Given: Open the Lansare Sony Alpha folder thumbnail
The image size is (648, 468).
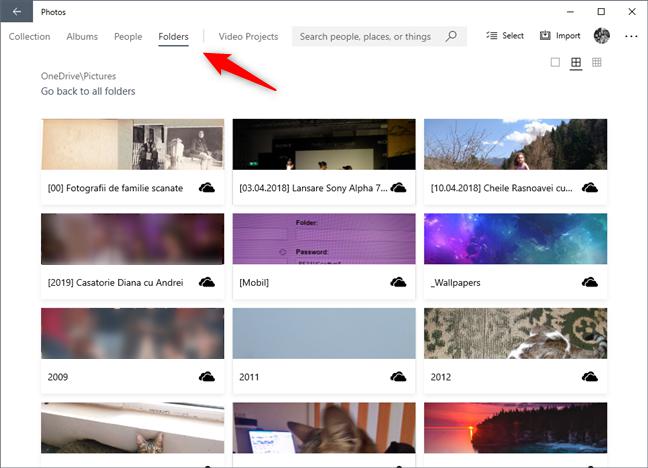Looking at the screenshot, I should click(x=324, y=144).
